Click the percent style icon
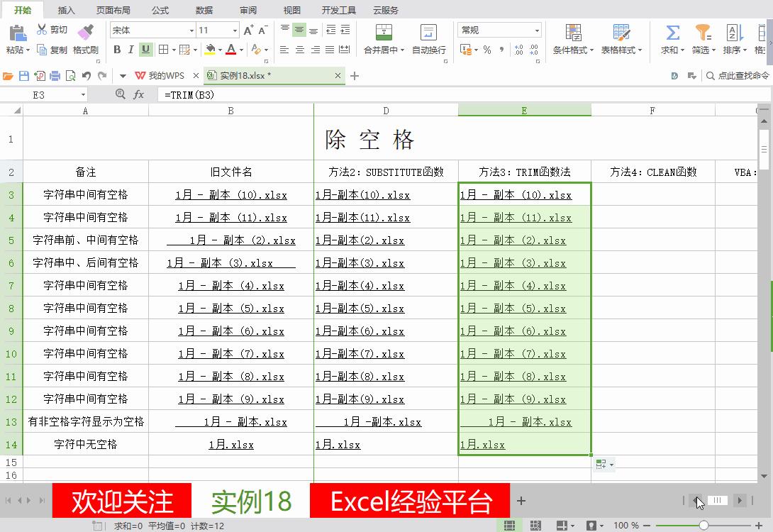773x532 pixels. pos(486,50)
